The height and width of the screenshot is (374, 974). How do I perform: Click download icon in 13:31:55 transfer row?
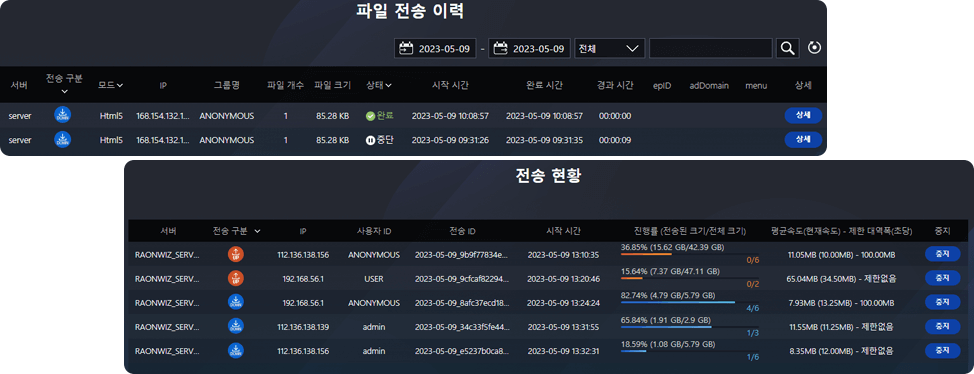click(236, 326)
